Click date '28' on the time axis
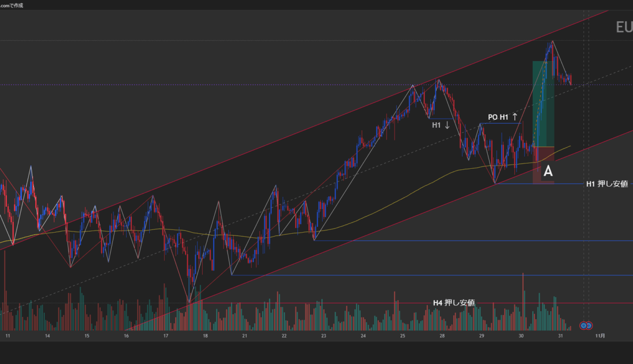Screen dimensions: 633x364 coord(442,335)
